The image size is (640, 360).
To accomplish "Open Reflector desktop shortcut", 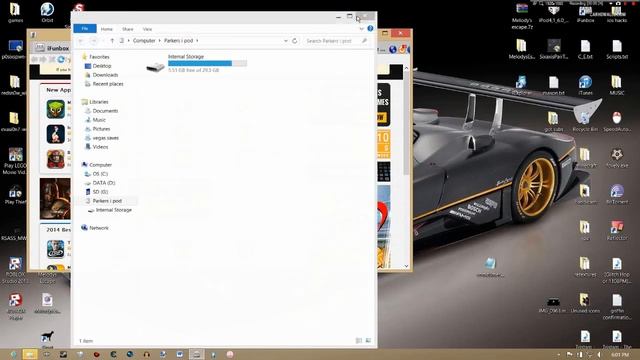I will [x=617, y=230].
